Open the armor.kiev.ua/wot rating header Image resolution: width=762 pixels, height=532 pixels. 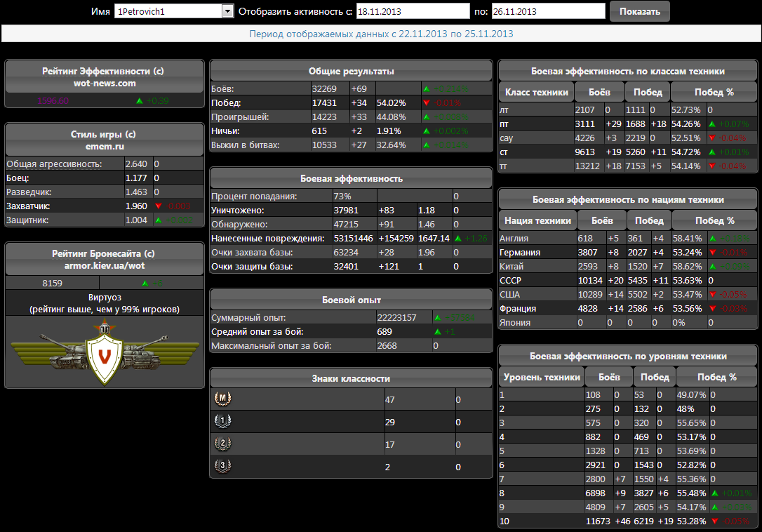point(104,259)
